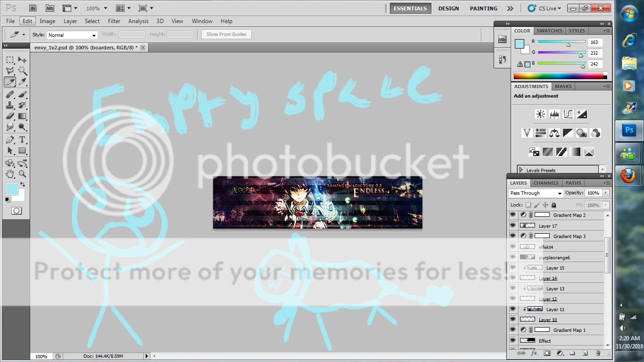The width and height of the screenshot is (644, 362).
Task: Delete layer using the trash icon
Action: (x=598, y=353)
